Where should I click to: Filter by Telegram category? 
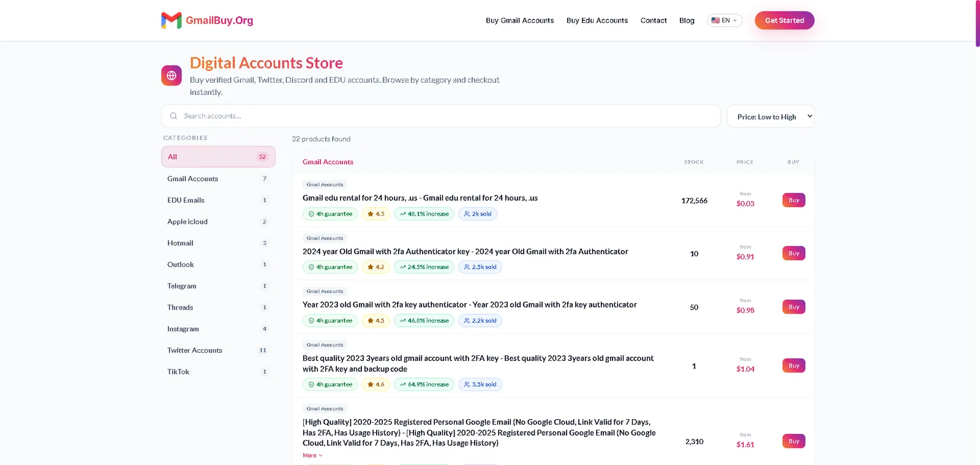pyautogui.click(x=218, y=286)
